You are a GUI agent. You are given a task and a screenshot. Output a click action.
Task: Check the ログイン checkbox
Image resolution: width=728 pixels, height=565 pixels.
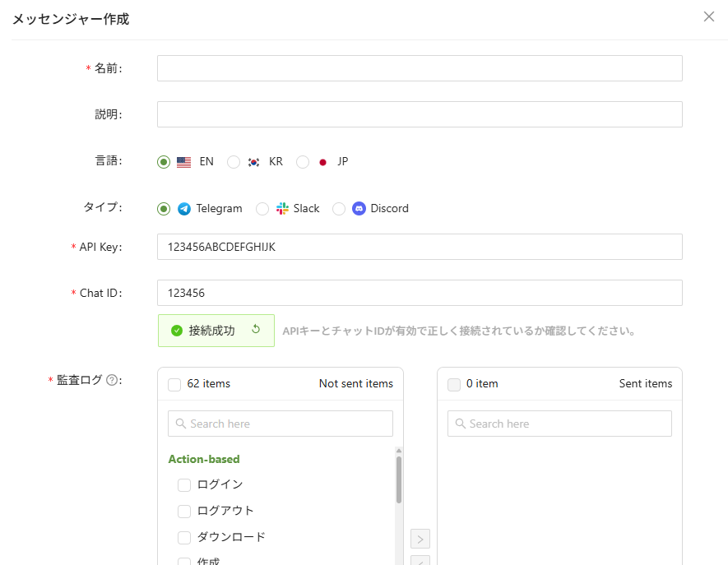184,484
